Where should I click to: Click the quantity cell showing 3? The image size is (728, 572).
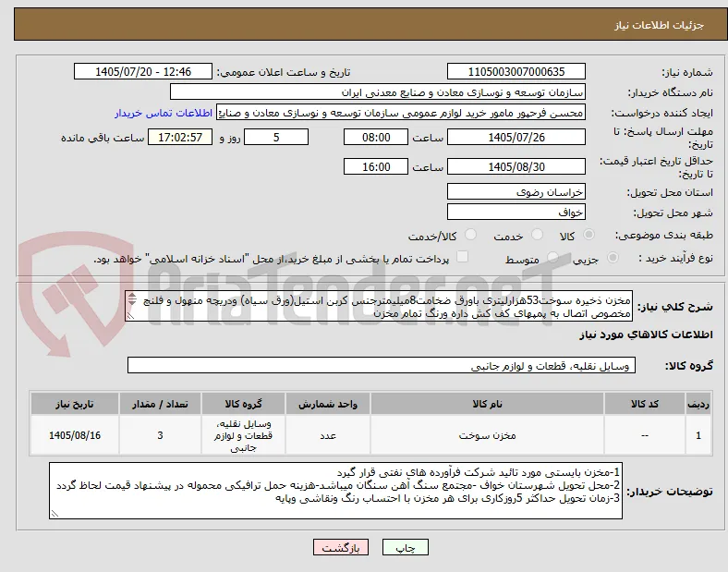click(160, 435)
